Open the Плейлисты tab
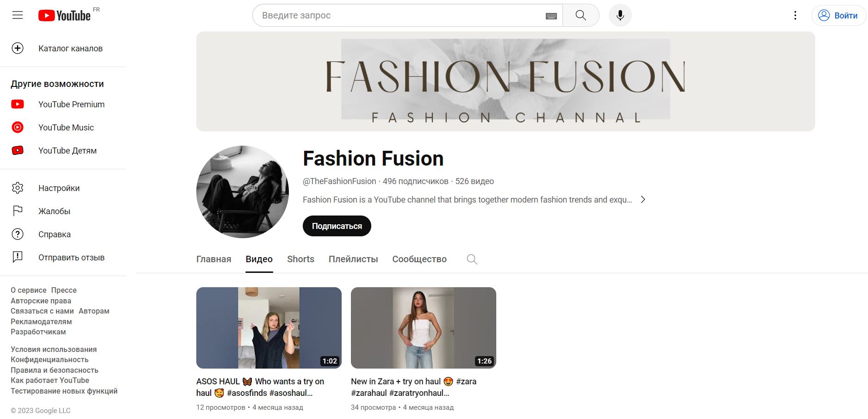This screenshot has width=868, height=419. point(353,259)
